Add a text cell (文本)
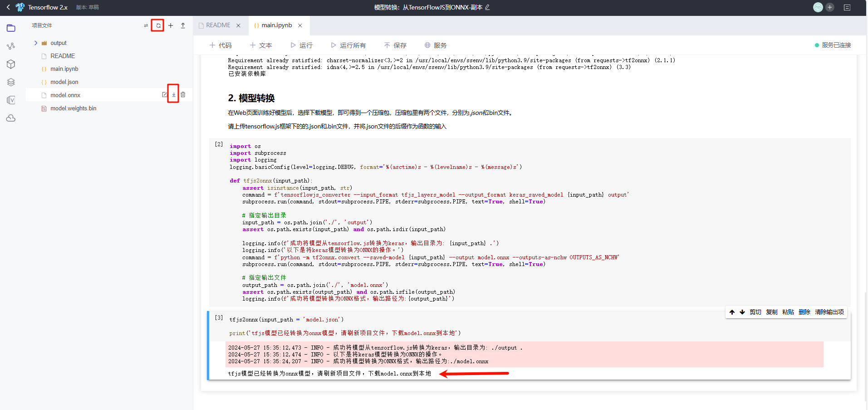The height and width of the screenshot is (410, 868). [261, 45]
